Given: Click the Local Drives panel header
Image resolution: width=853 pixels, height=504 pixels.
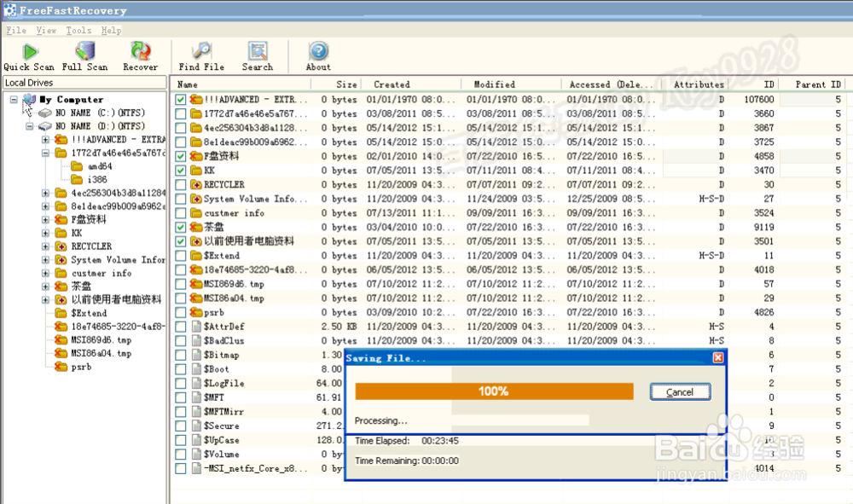Looking at the screenshot, I should (x=84, y=83).
